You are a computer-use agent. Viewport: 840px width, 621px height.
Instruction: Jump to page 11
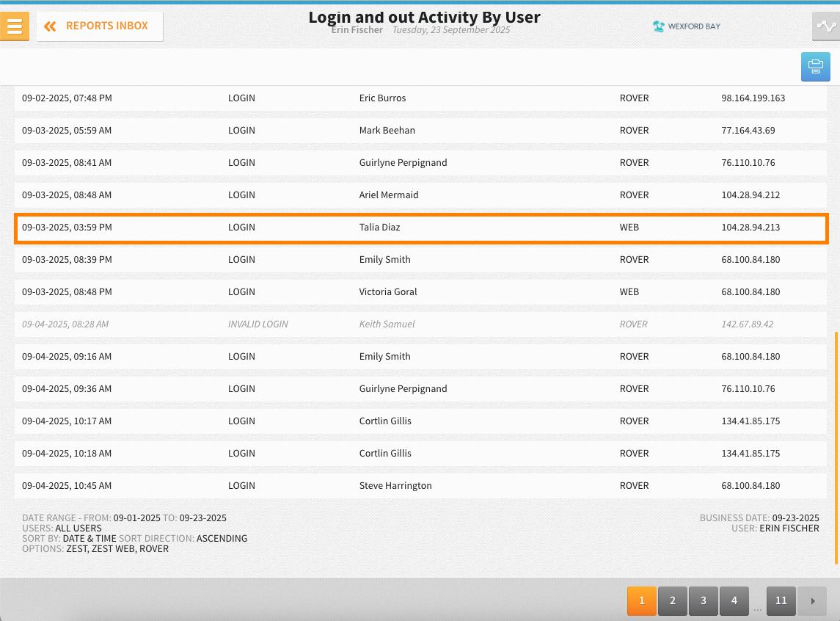(781, 600)
